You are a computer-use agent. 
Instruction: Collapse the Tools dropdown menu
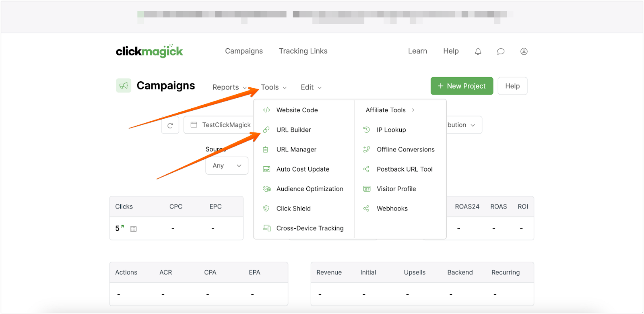274,87
